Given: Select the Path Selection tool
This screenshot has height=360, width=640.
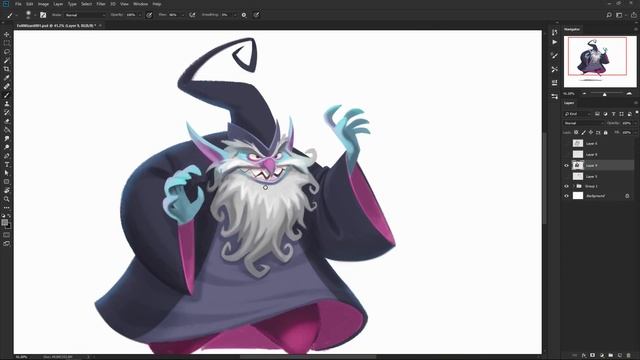Looking at the screenshot, I should [x=7, y=173].
